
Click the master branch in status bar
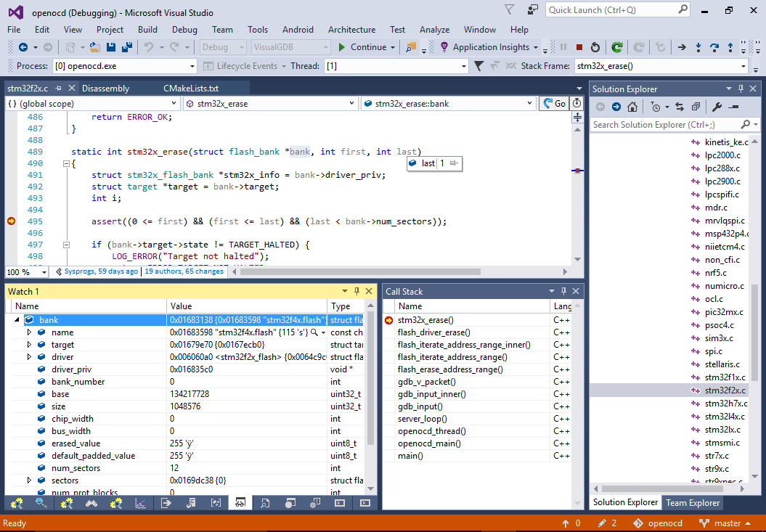[726, 523]
